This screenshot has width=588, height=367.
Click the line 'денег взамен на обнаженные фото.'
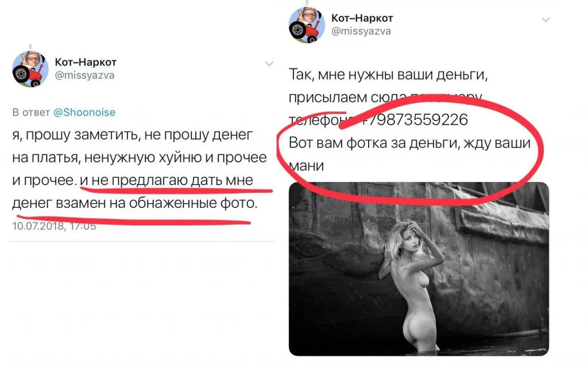(x=135, y=203)
